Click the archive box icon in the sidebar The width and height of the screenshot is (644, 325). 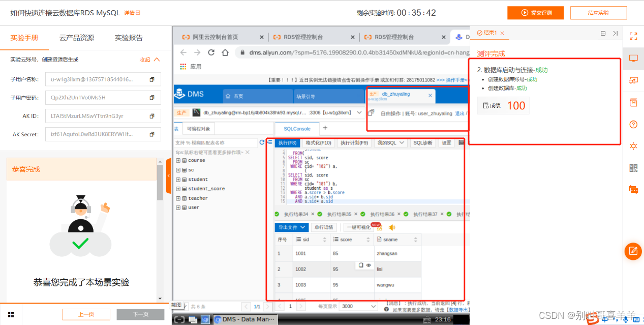click(633, 102)
